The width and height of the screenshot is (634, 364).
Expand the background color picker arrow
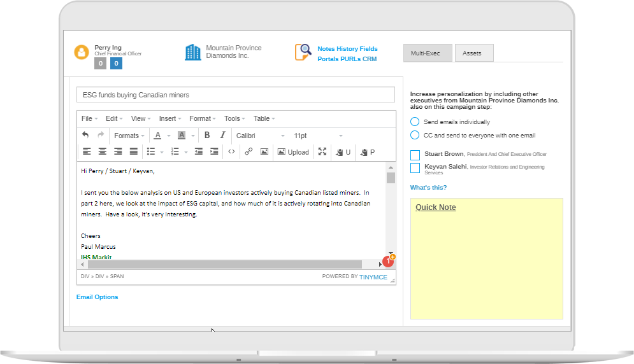tap(193, 136)
